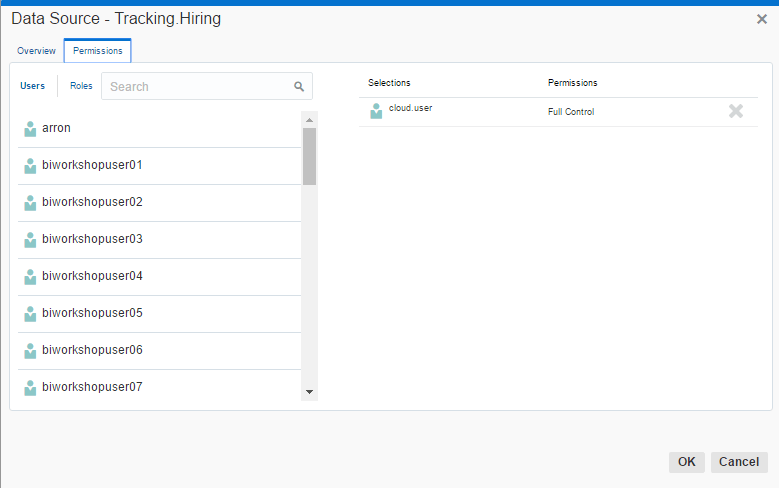Show the Roles list
Screen dimensions: 779x488
tap(81, 86)
